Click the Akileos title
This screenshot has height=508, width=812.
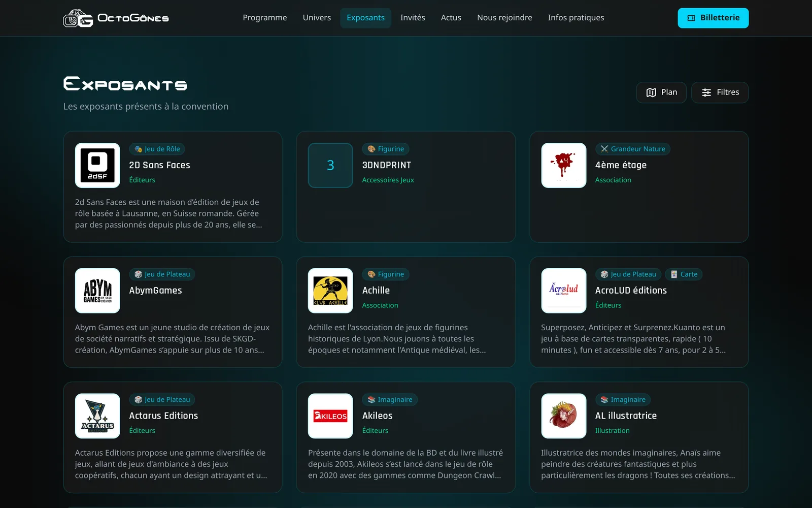[x=377, y=416]
